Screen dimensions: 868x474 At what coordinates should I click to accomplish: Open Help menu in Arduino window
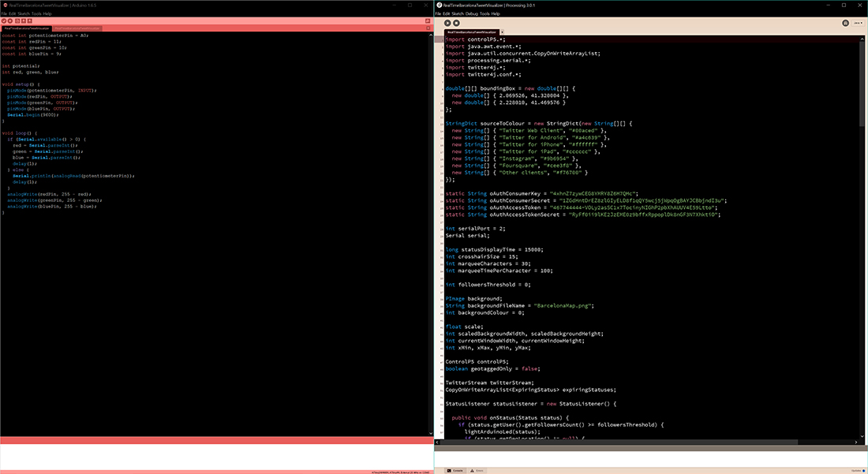pyautogui.click(x=47, y=14)
